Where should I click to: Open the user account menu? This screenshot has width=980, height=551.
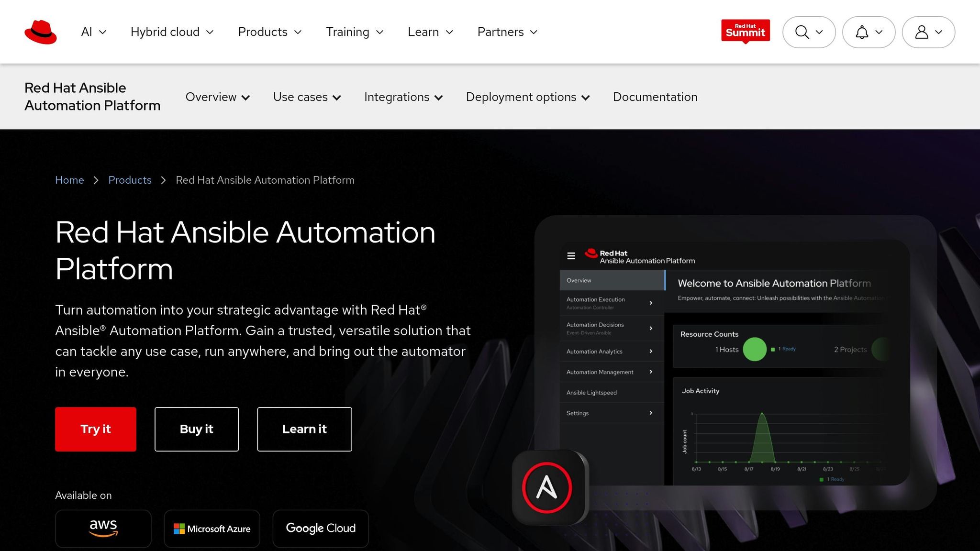click(x=928, y=32)
